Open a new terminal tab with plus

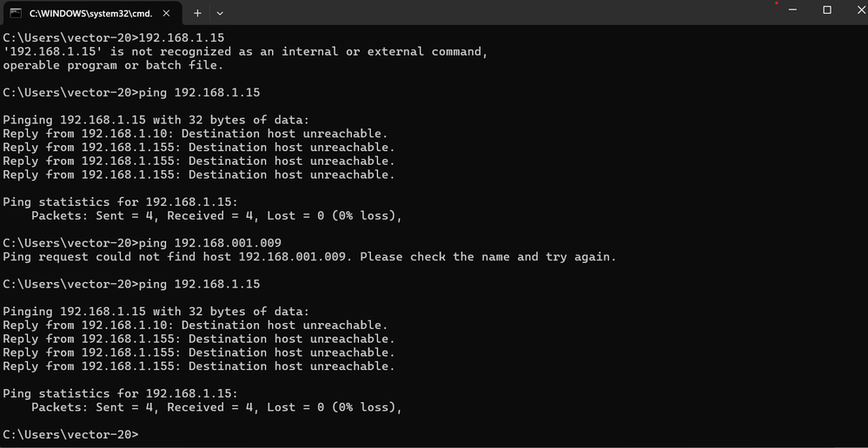pos(197,13)
